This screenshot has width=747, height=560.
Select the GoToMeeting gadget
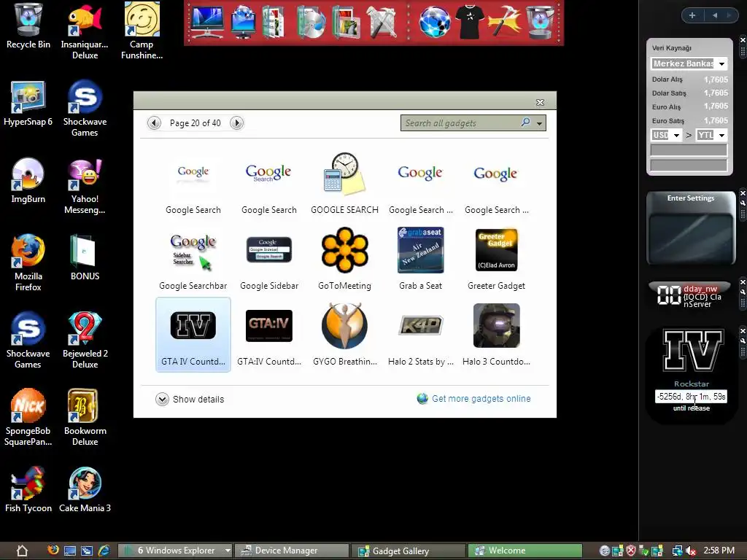click(x=344, y=259)
